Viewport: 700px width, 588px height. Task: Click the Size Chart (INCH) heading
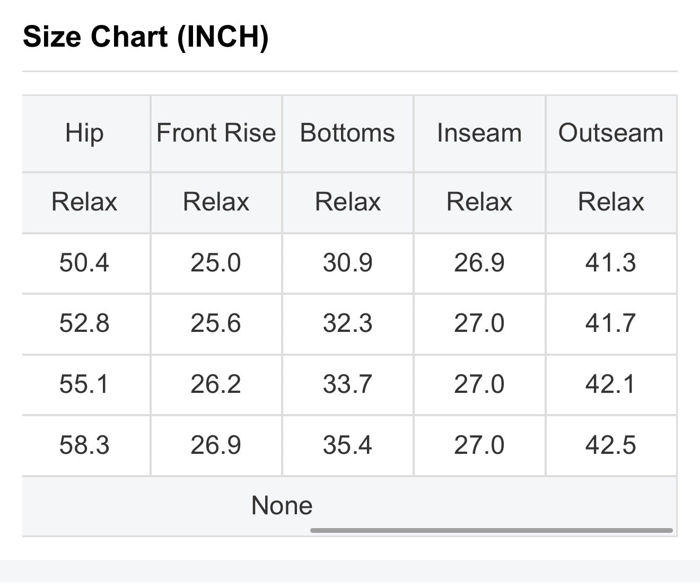click(146, 37)
